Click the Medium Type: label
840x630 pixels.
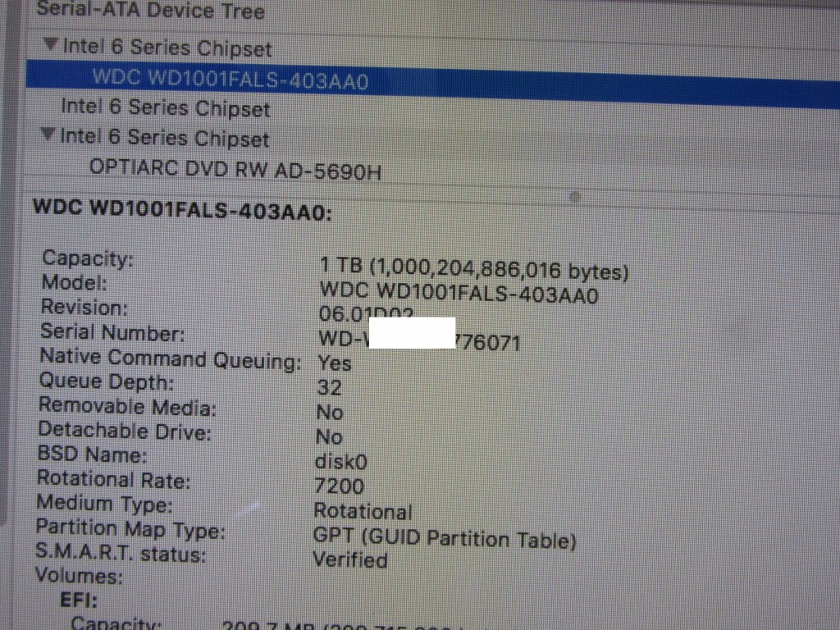pyautogui.click(x=104, y=504)
